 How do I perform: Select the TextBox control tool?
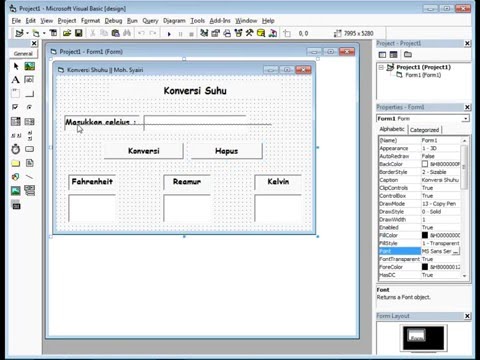[29, 80]
